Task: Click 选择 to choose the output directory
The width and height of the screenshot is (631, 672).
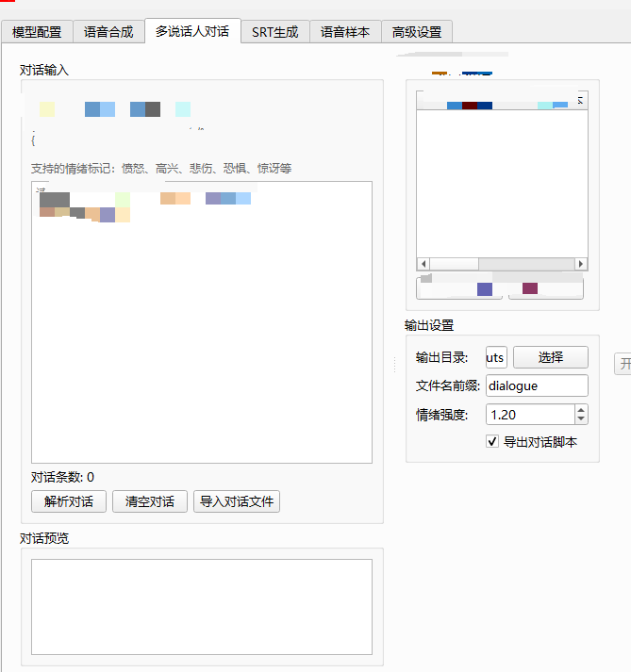Action: pyautogui.click(x=550, y=357)
